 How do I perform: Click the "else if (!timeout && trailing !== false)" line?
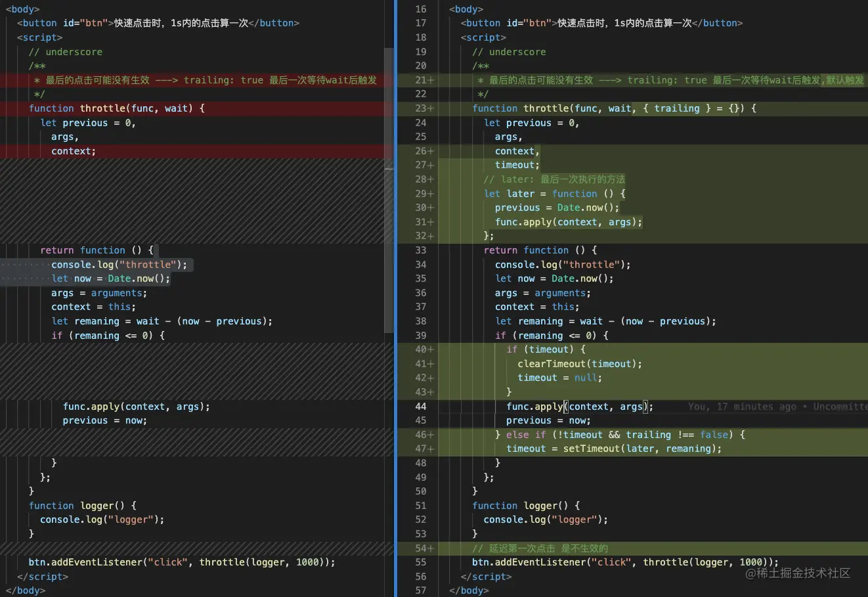coord(620,435)
